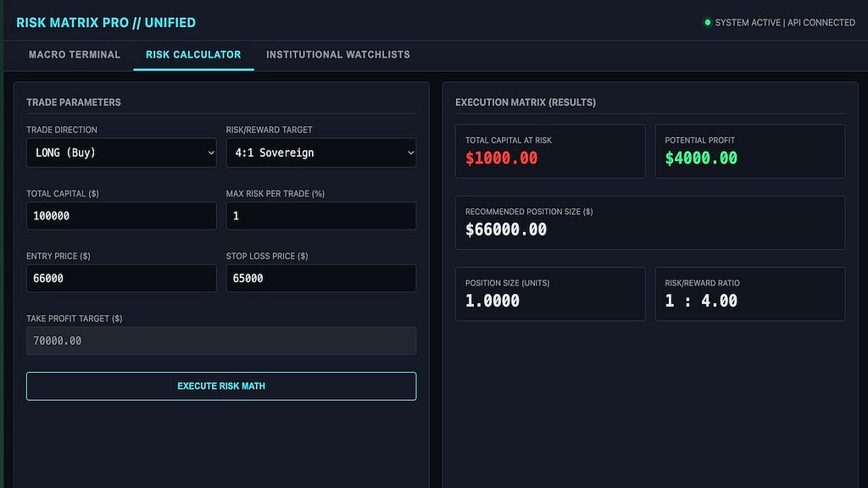Image resolution: width=868 pixels, height=488 pixels.
Task: Click the 1 : 4.00 risk/reward ratio value
Action: coord(701,301)
